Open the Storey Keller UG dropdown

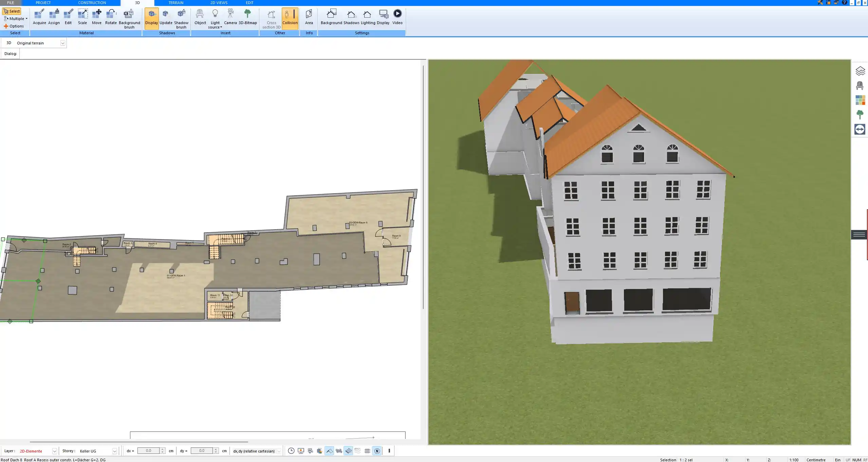[x=114, y=451]
